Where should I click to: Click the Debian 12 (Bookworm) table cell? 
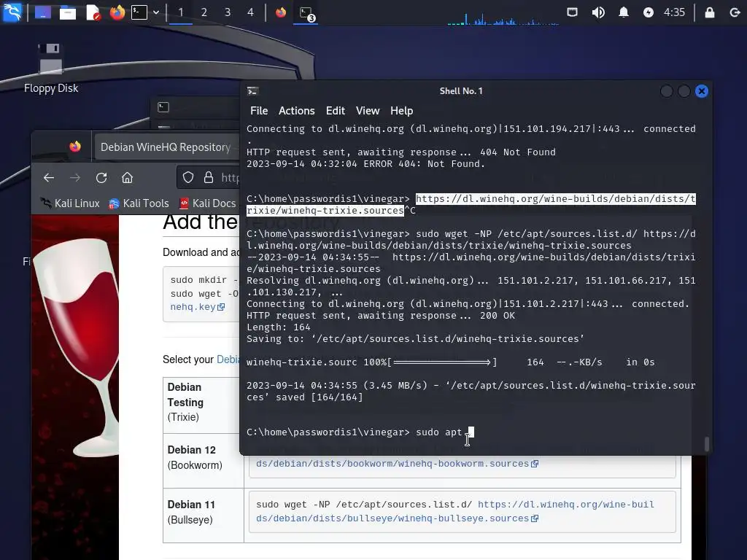[204, 461]
